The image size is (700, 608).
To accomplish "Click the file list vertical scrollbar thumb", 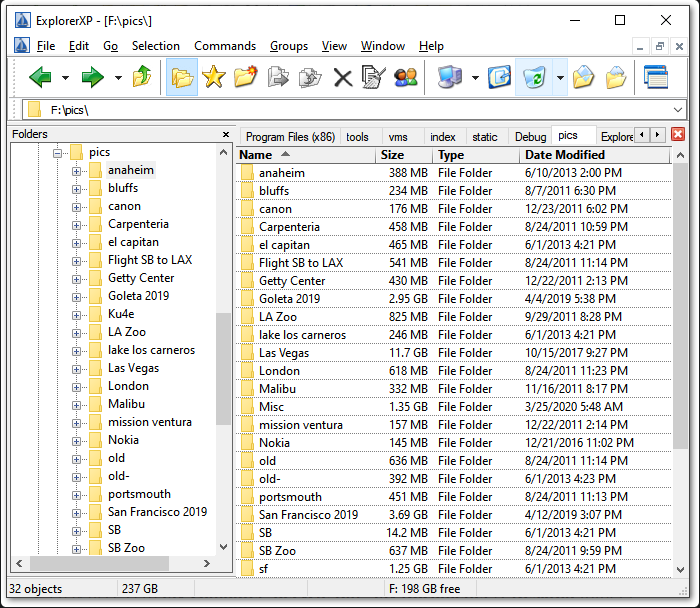I will [x=680, y=306].
